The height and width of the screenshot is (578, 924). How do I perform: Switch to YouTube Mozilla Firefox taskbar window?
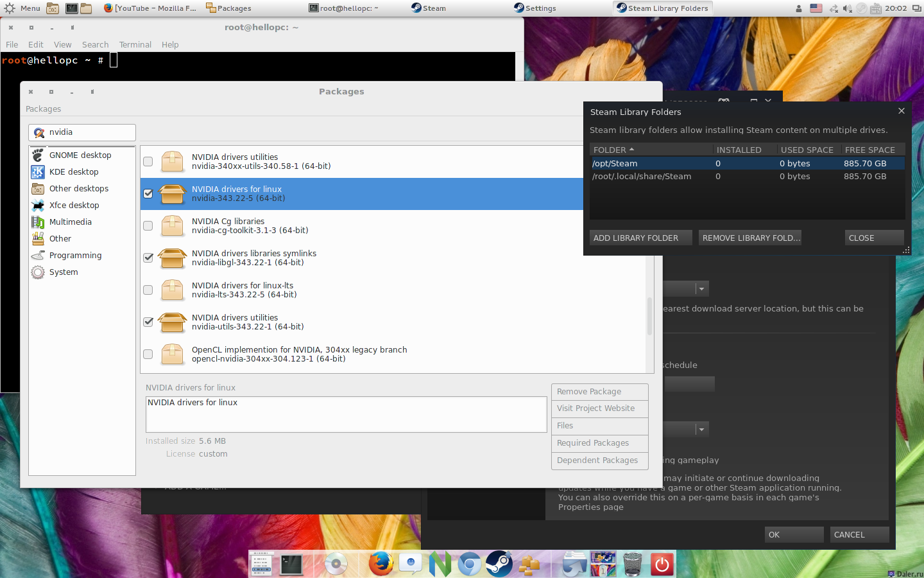pos(151,8)
